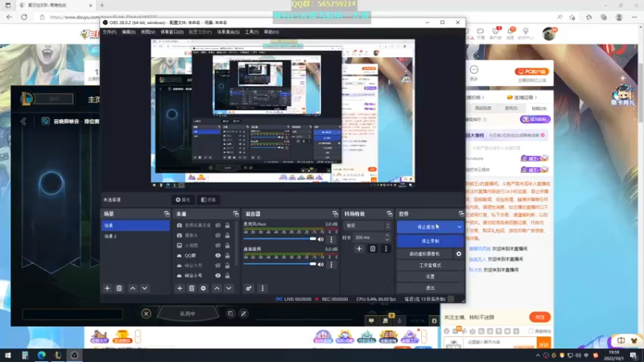The width and height of the screenshot is (644, 362).
Task: Open OBS 设置 settings button
Action: pos(430,277)
